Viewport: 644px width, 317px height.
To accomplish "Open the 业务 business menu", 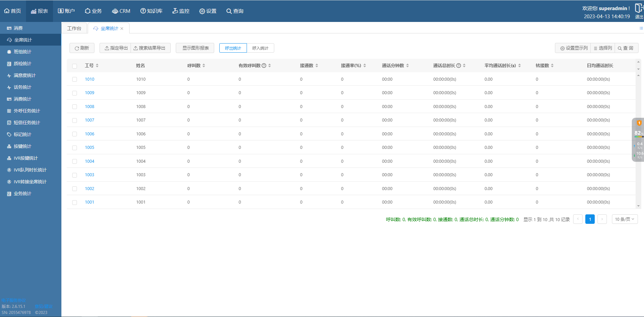I will (93, 11).
